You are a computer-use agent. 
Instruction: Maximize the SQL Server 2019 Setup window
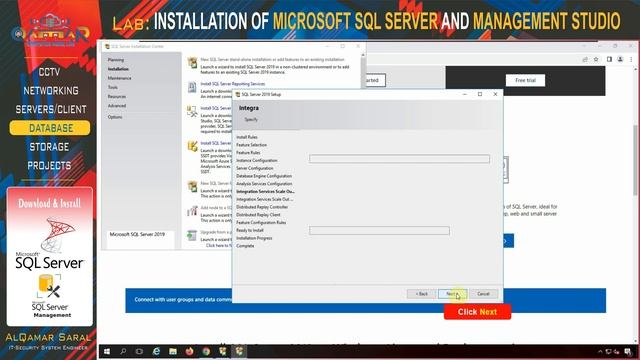pos(480,94)
